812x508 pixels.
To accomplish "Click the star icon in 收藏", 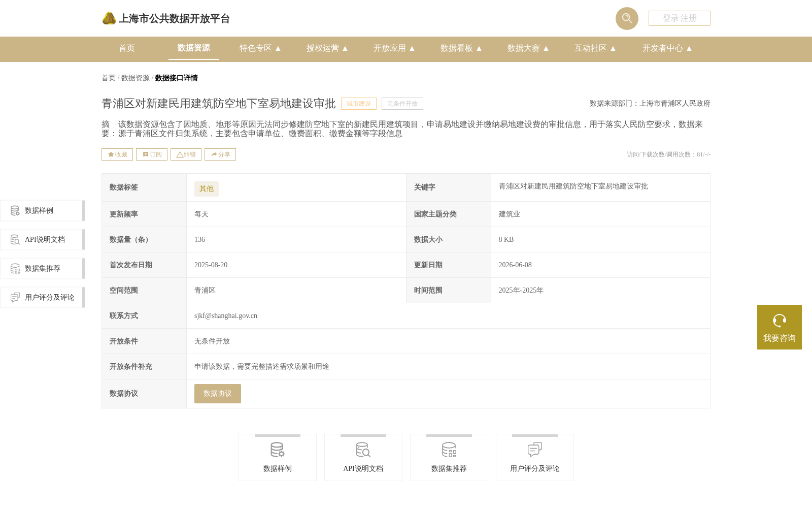I will point(111,154).
